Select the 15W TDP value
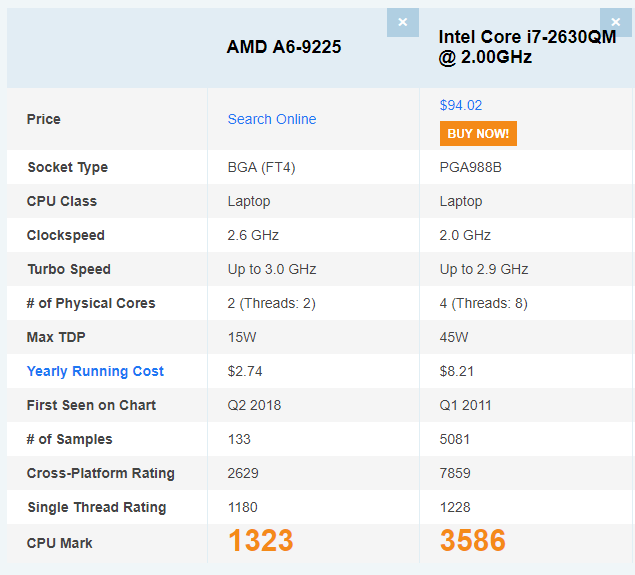 coord(242,337)
